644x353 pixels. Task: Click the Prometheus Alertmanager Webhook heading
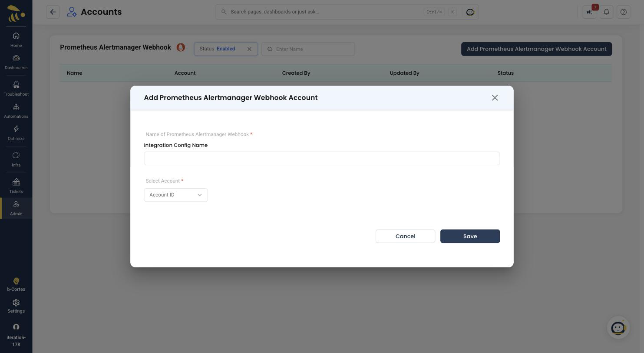pyautogui.click(x=116, y=47)
